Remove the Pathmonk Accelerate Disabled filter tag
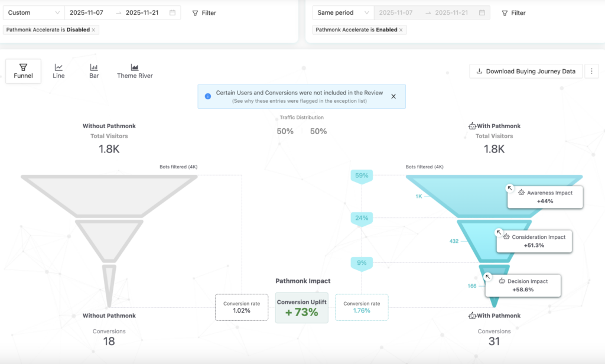This screenshot has width=605, height=364. click(94, 30)
